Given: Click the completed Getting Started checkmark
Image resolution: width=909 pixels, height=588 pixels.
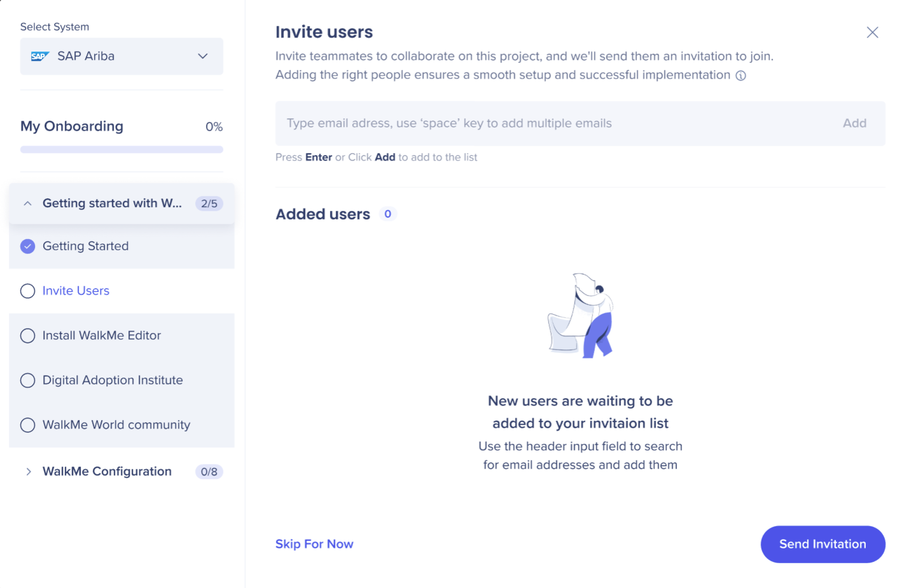Looking at the screenshot, I should 27,247.
